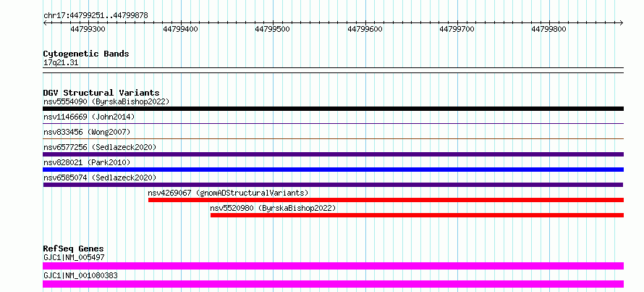This screenshot has width=644, height=292.
Task: Open the nsv833456 (Wong2007) label
Action: point(87,132)
